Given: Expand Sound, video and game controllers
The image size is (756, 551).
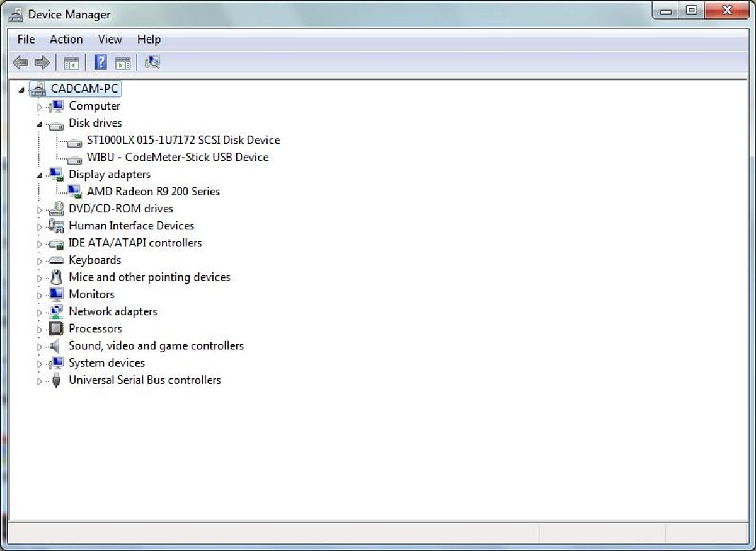Looking at the screenshot, I should 40,347.
